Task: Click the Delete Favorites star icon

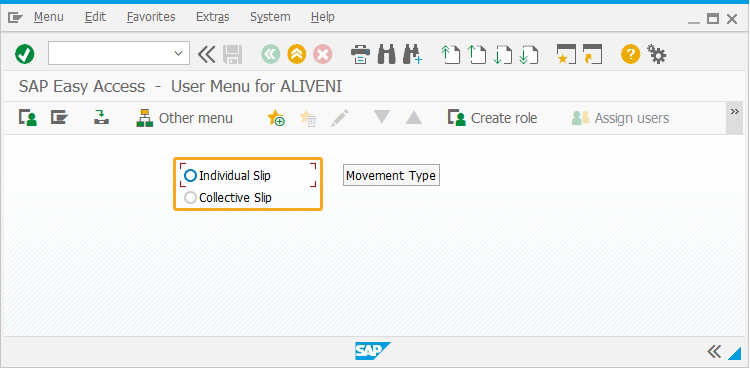Action: pyautogui.click(x=308, y=118)
